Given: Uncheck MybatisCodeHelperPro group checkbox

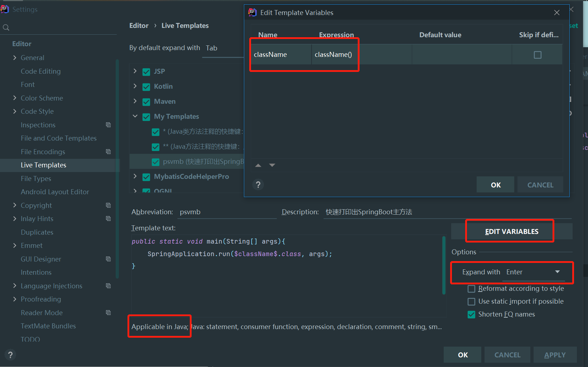Looking at the screenshot, I should point(146,177).
